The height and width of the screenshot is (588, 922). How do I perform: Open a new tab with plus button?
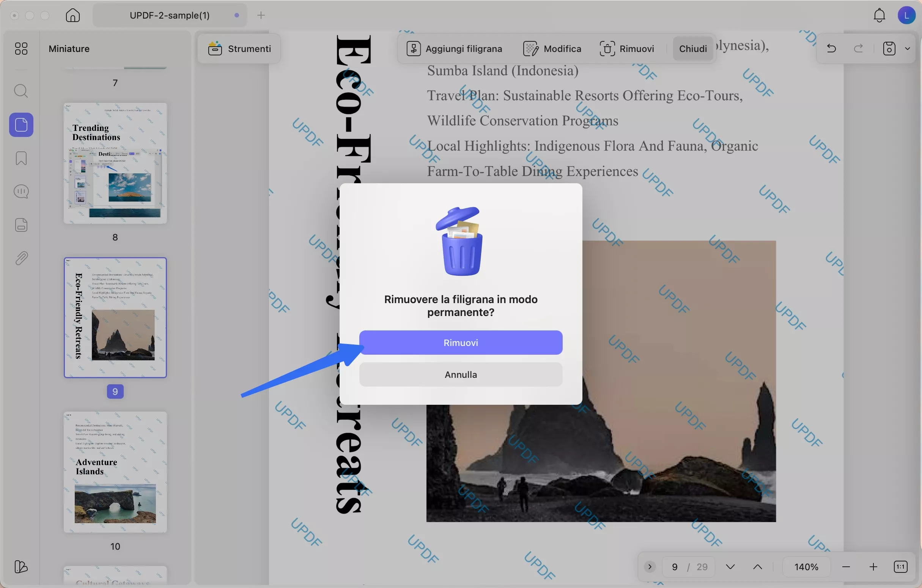(261, 15)
